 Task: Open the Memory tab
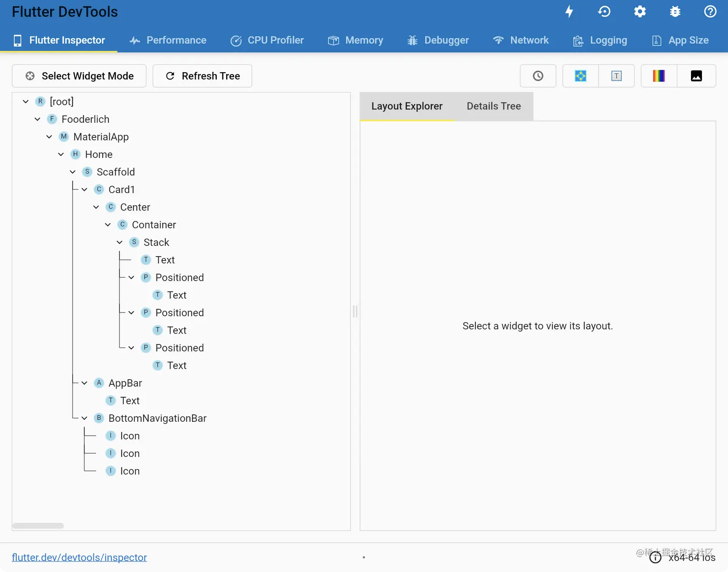tap(355, 40)
